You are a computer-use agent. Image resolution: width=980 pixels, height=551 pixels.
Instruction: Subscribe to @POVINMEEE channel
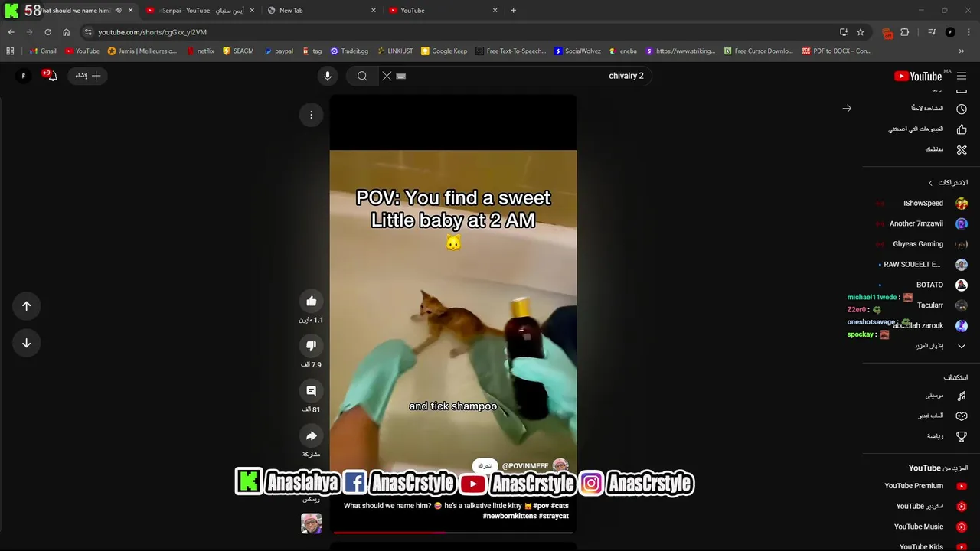pos(485,465)
